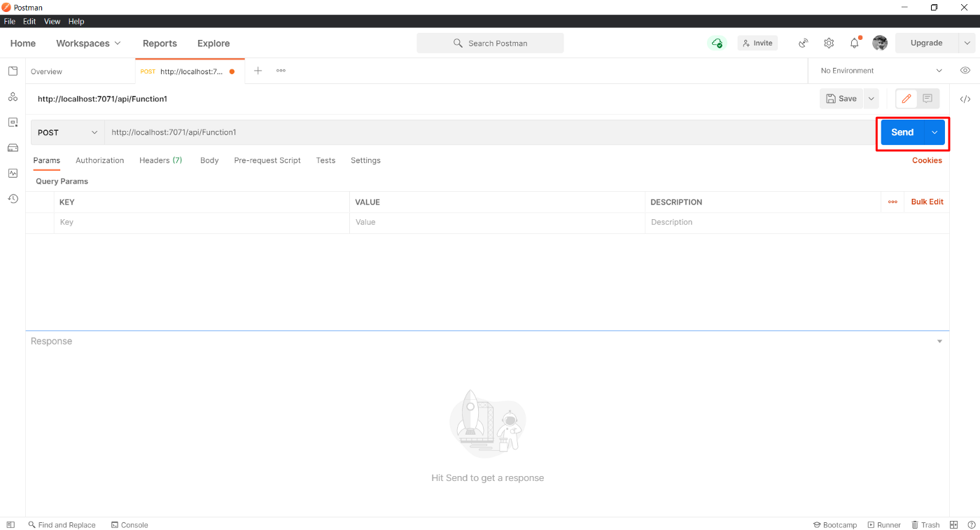Open the Collections sidebar icon

pos(13,71)
